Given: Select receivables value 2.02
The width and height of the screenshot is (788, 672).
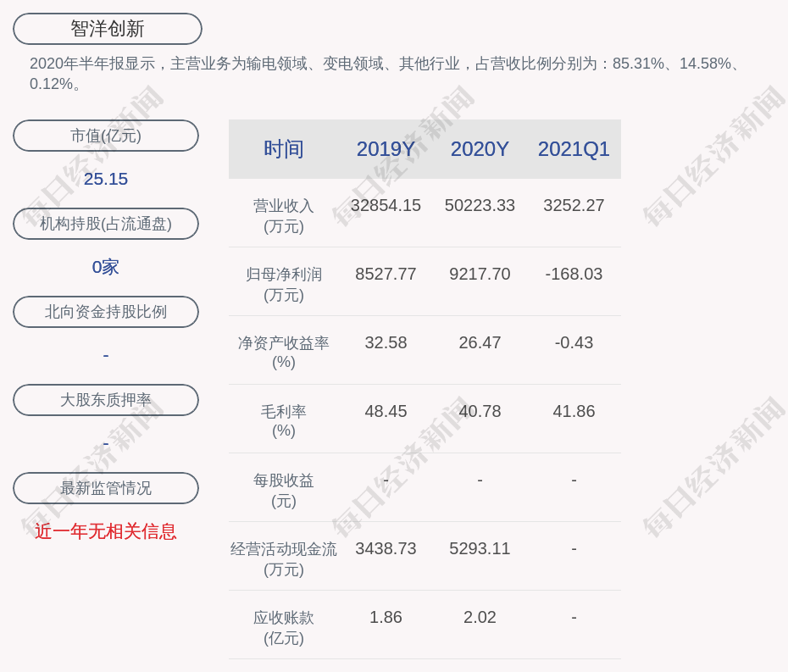Looking at the screenshot, I should pyautogui.click(x=480, y=617).
